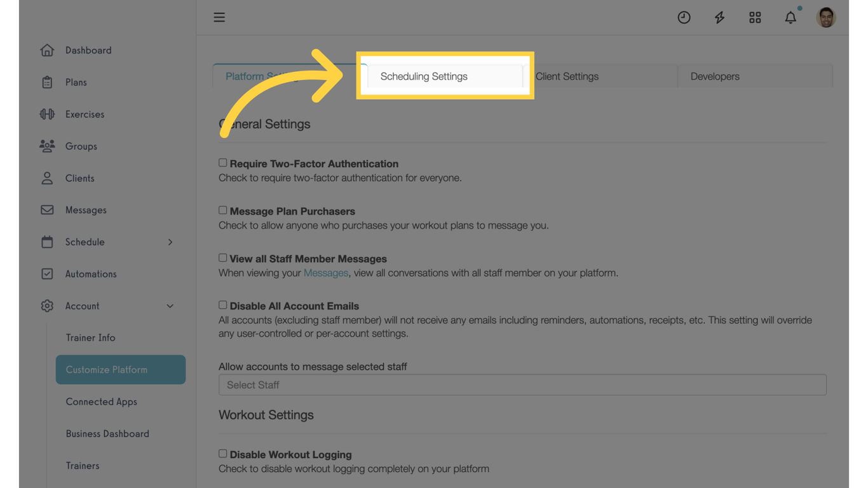Expand the Schedule sidebar section
The width and height of the screenshot is (868, 488).
click(x=170, y=241)
